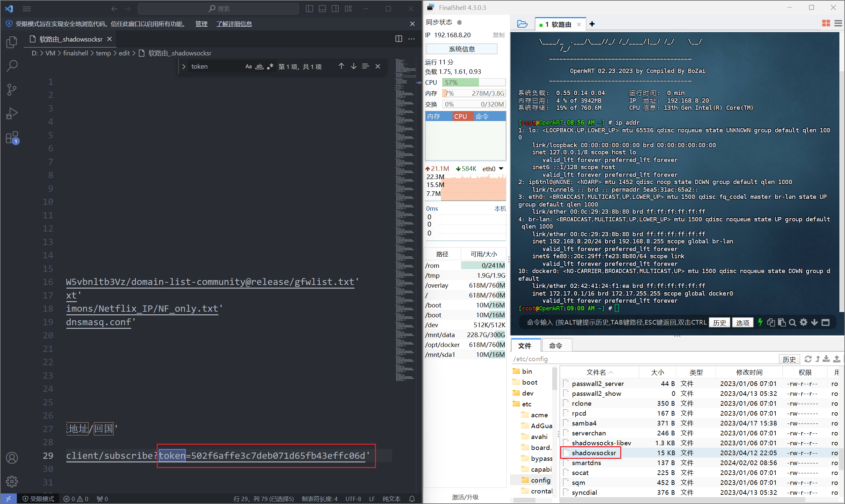Toggle secondary side bar layout icon
The height and width of the screenshot is (504, 845).
[335, 9]
